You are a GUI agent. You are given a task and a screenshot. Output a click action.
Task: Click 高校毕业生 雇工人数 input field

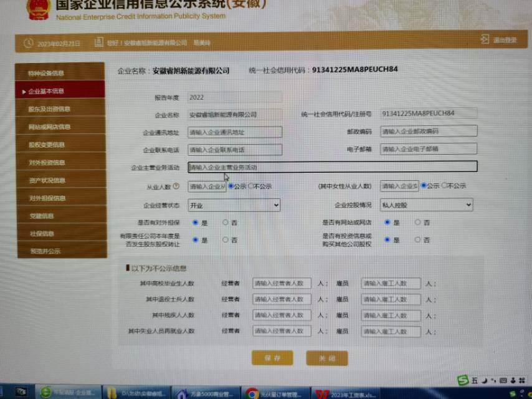pos(391,283)
